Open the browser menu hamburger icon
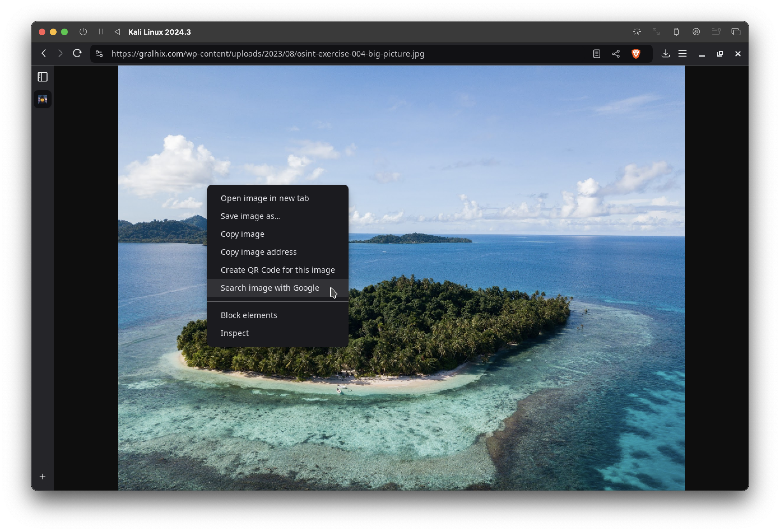This screenshot has height=532, width=780. click(682, 53)
